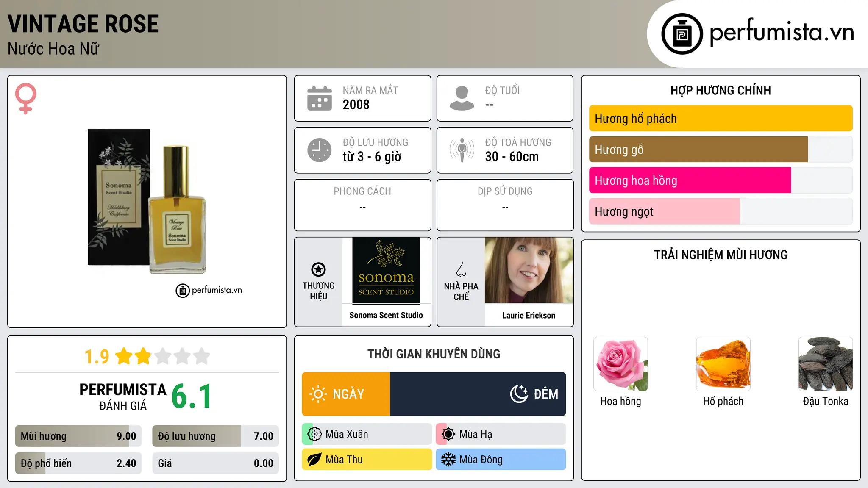Click the green 6.1 Perfumista score

192,396
